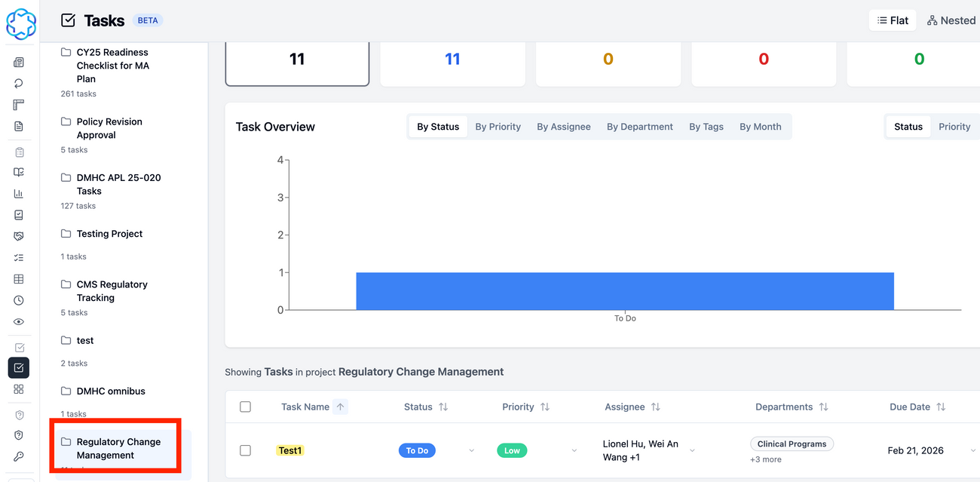Click the Tasks checkbox logo beside the title
Screen dimensions: 980x482
68,20
